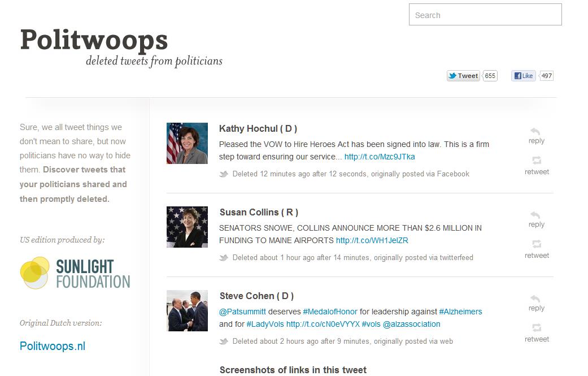The image size is (588, 376).
Task: Click the retweet icon on Susan Collins' tweet
Action: tap(537, 244)
